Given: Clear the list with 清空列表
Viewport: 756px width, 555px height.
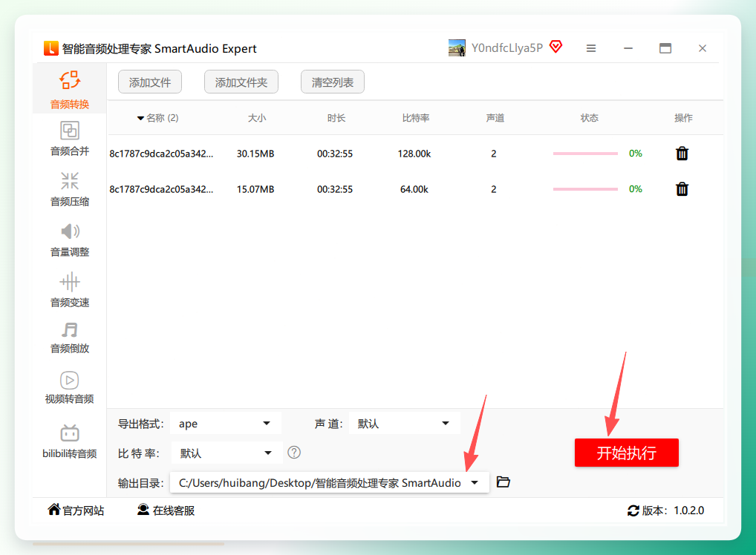Looking at the screenshot, I should (x=333, y=82).
